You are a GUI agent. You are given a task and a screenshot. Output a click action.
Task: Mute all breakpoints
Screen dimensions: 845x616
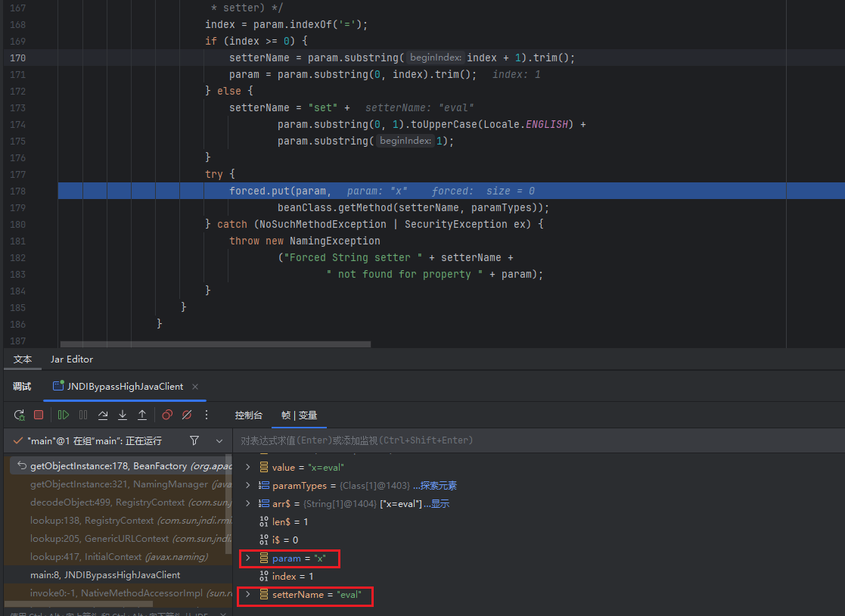pos(187,415)
